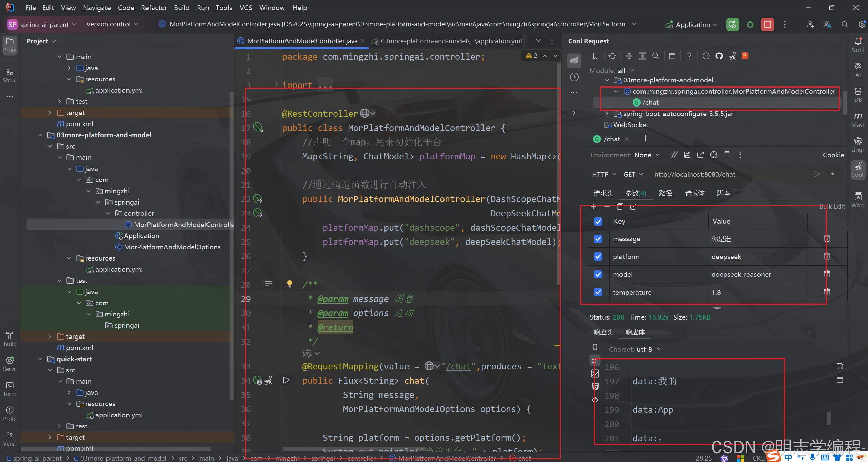Click the chat bubble feedback icon

point(706,56)
